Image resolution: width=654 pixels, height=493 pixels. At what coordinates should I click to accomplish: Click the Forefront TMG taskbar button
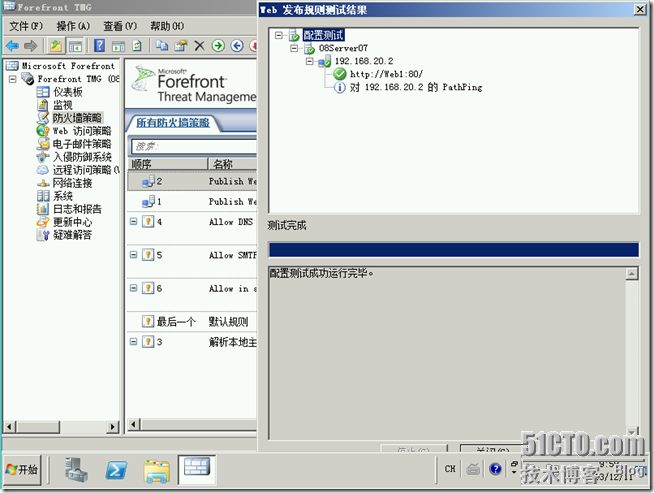click(x=197, y=470)
